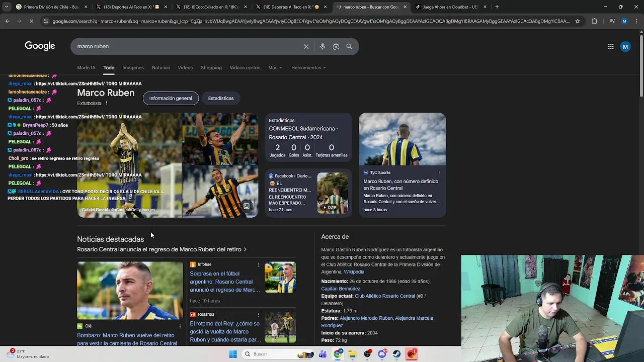This screenshot has height=362, width=644.
Task: Open the Facebook Diario video thumbnail
Action: coord(333,193)
